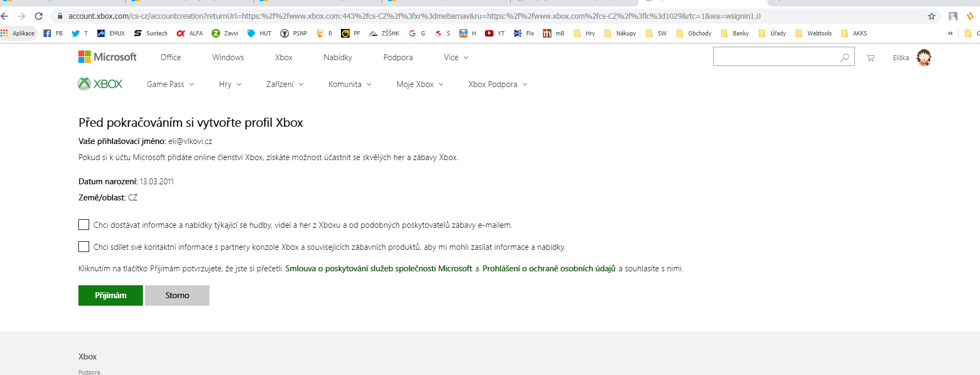Go back with the browser back arrow

pos(5,16)
